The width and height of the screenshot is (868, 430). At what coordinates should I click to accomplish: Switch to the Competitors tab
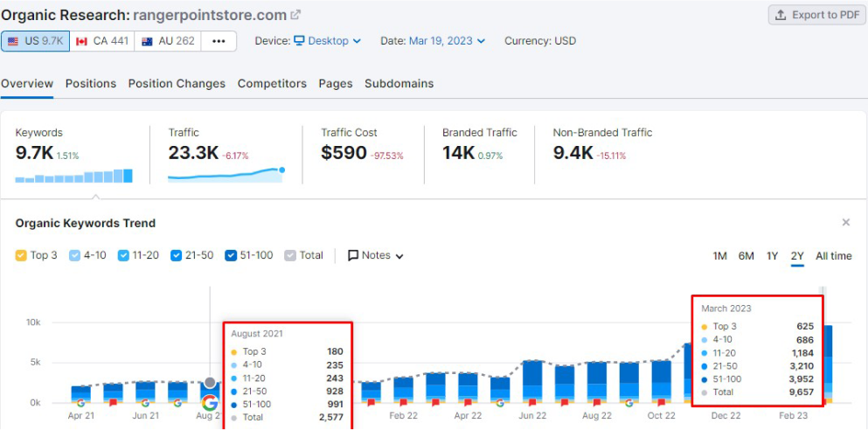point(272,84)
